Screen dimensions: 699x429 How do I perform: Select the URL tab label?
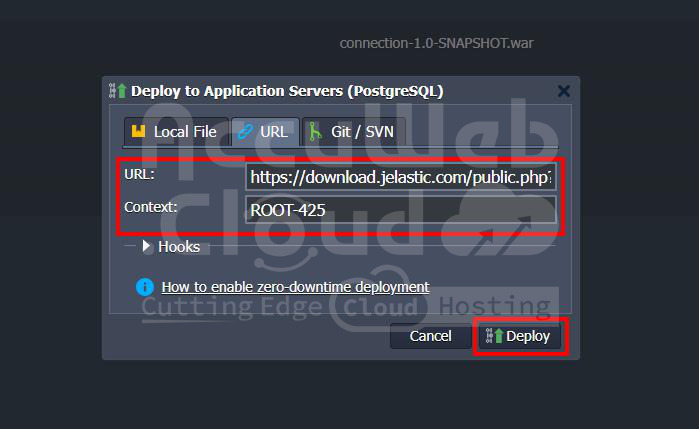click(273, 132)
